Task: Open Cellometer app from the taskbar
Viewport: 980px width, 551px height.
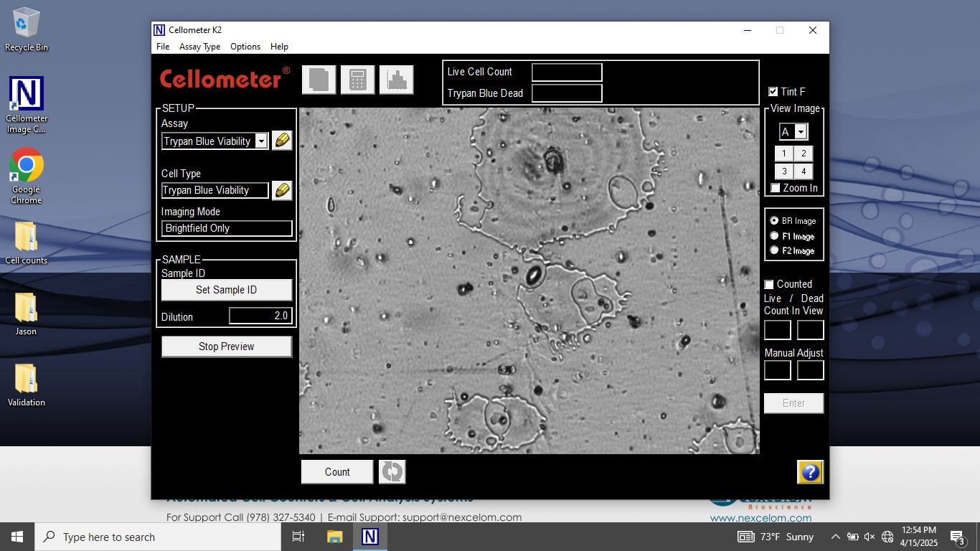Action: [x=369, y=537]
